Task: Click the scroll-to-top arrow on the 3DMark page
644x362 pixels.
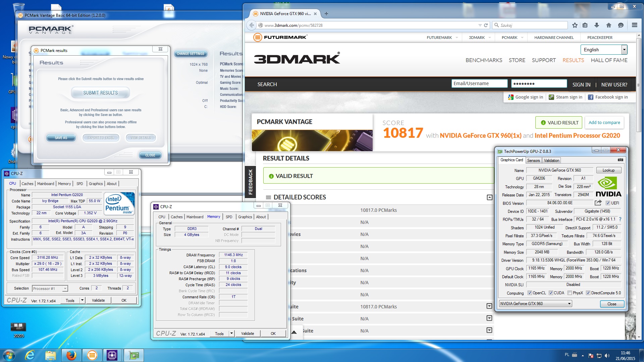Action: tap(294, 332)
